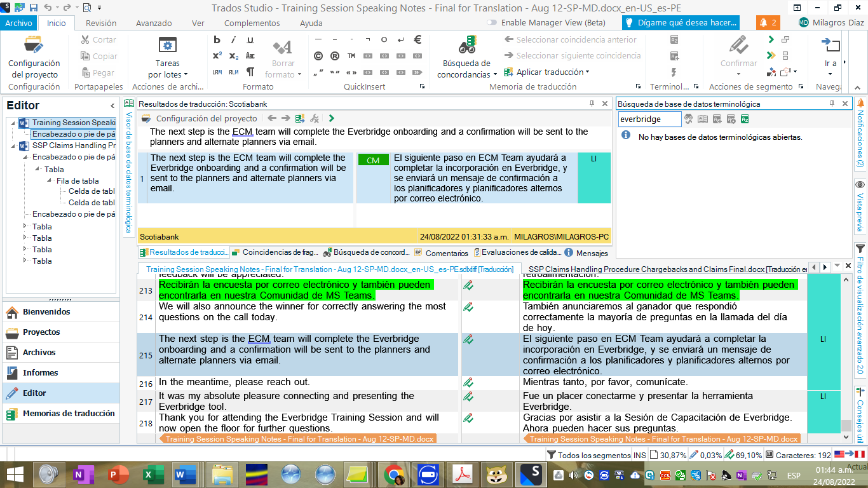The image size is (868, 488).
Task: Open the Archivo menu
Action: 18,23
